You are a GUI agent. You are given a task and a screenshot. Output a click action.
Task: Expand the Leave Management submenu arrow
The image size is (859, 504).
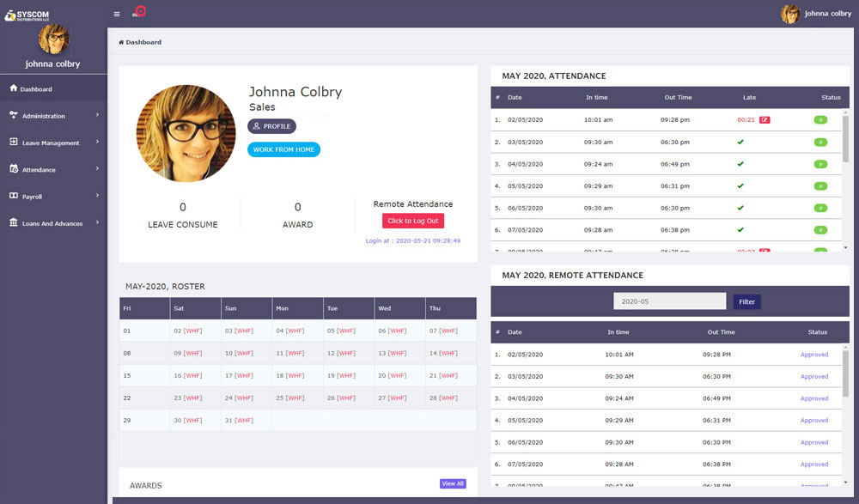tap(97, 143)
